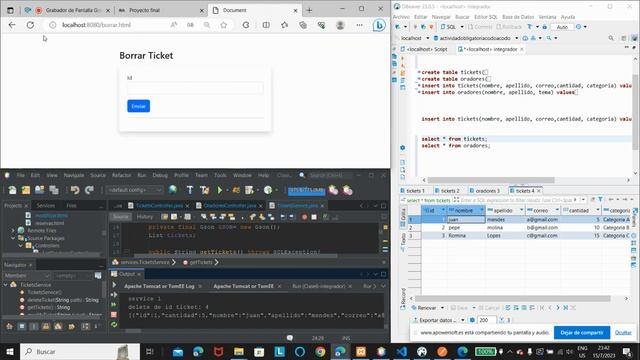Click the NetBeans browser globe icon

[x=173, y=190]
